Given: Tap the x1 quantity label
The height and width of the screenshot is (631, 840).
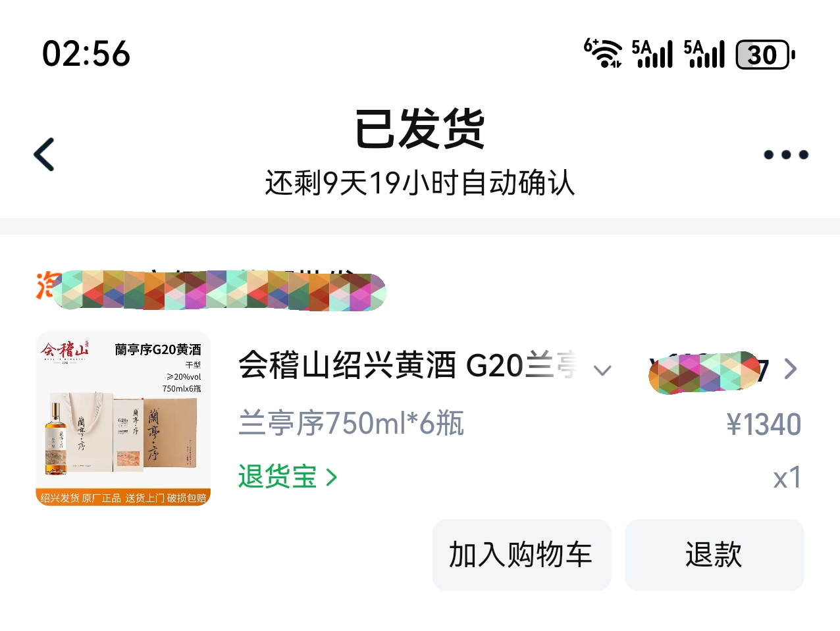Looking at the screenshot, I should 787,478.
